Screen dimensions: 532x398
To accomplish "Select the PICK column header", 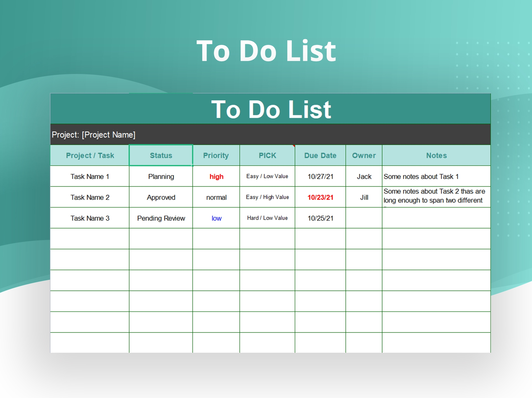I will tap(267, 155).
